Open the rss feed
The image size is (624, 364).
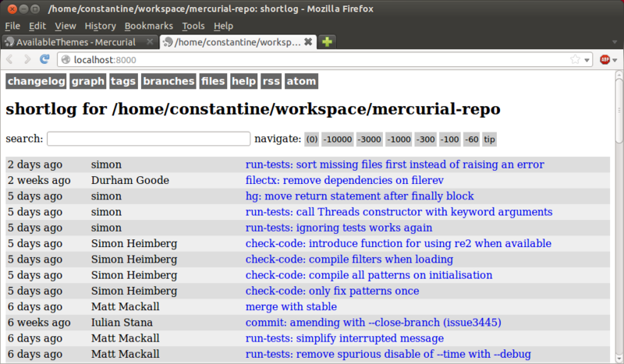coord(271,81)
